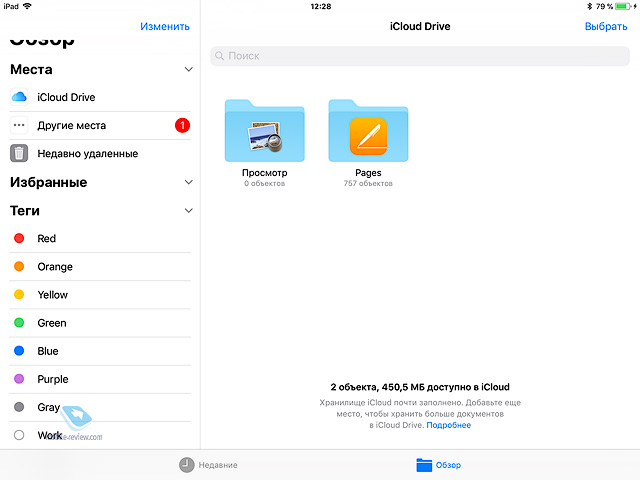Filter by the Purple tag label
This screenshot has height=480, width=640.
coord(53,380)
